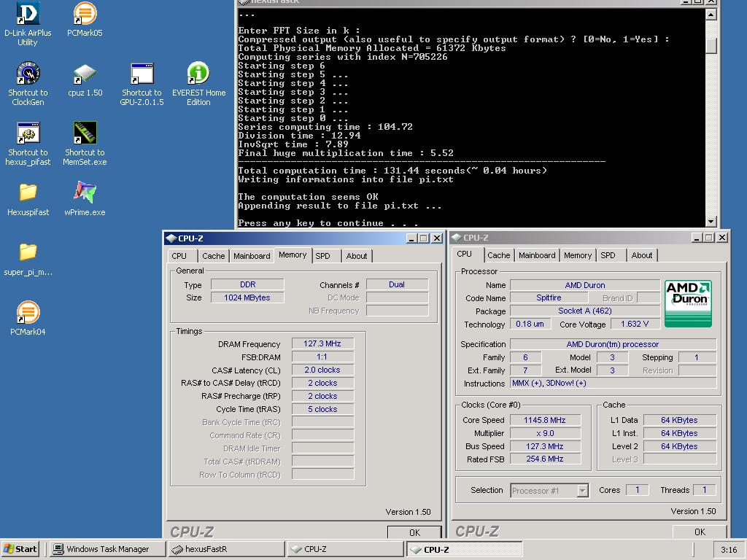Click the Technology value 0.18 um

[530, 324]
